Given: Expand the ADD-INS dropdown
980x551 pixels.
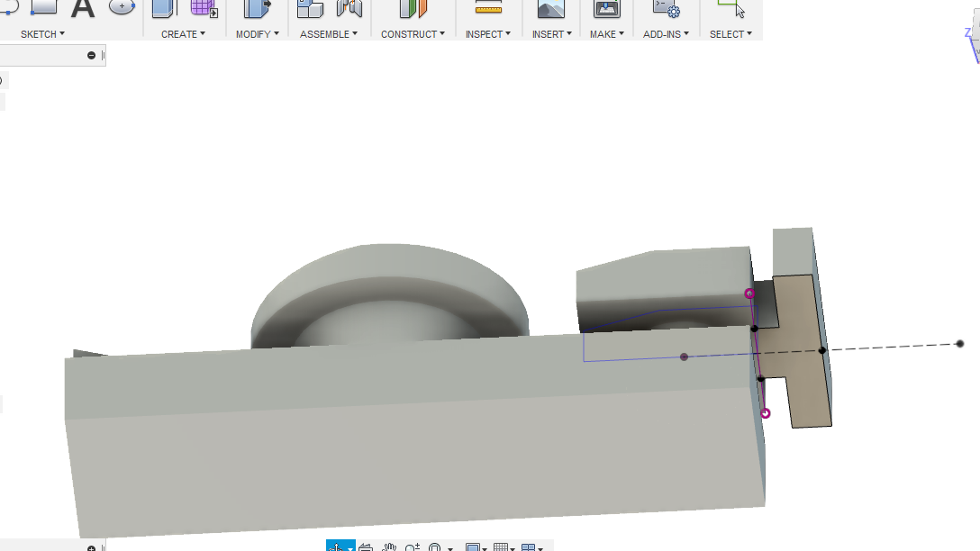Looking at the screenshot, I should point(667,34).
